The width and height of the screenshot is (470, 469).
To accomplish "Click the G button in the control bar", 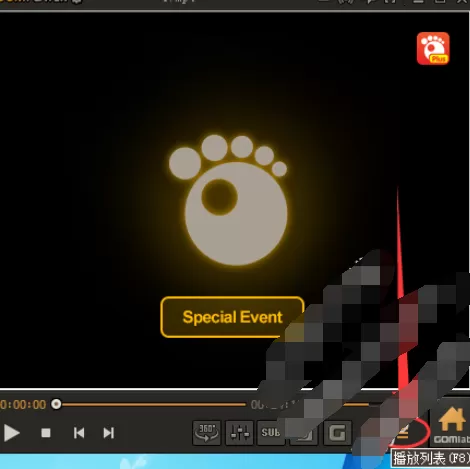I will [x=337, y=433].
